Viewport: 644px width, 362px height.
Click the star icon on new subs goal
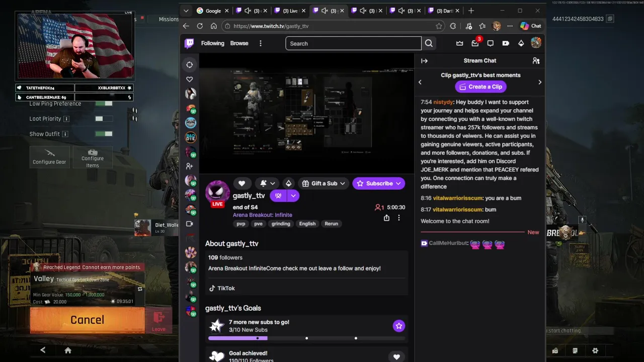tap(398, 326)
